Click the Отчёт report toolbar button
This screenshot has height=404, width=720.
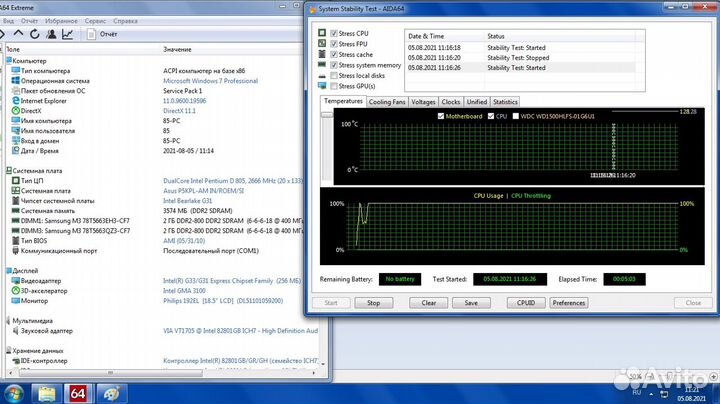point(102,34)
